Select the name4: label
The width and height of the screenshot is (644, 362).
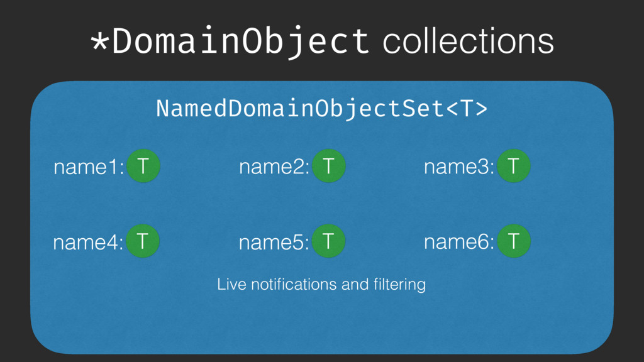(x=88, y=242)
